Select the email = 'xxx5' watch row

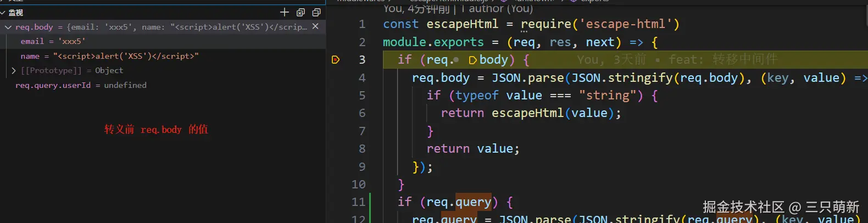pyautogui.click(x=163, y=41)
